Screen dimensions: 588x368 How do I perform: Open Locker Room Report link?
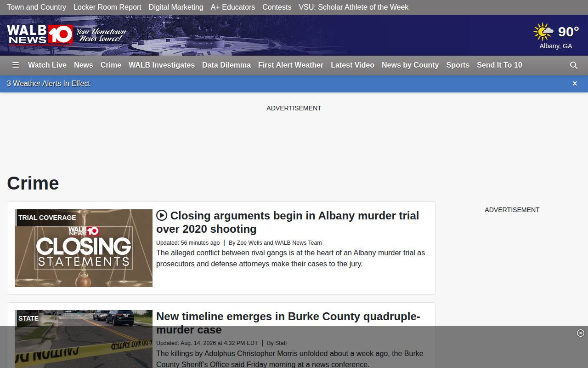tap(107, 7)
